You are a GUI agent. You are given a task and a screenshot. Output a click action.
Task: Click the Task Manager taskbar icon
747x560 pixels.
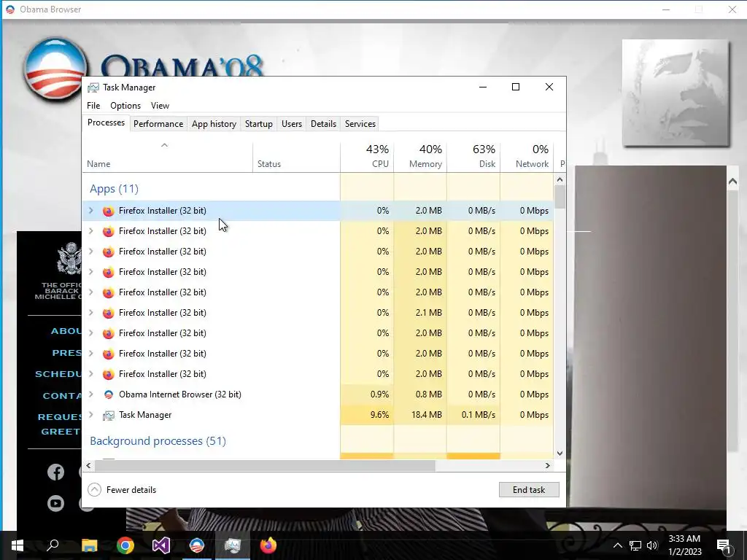coord(233,545)
